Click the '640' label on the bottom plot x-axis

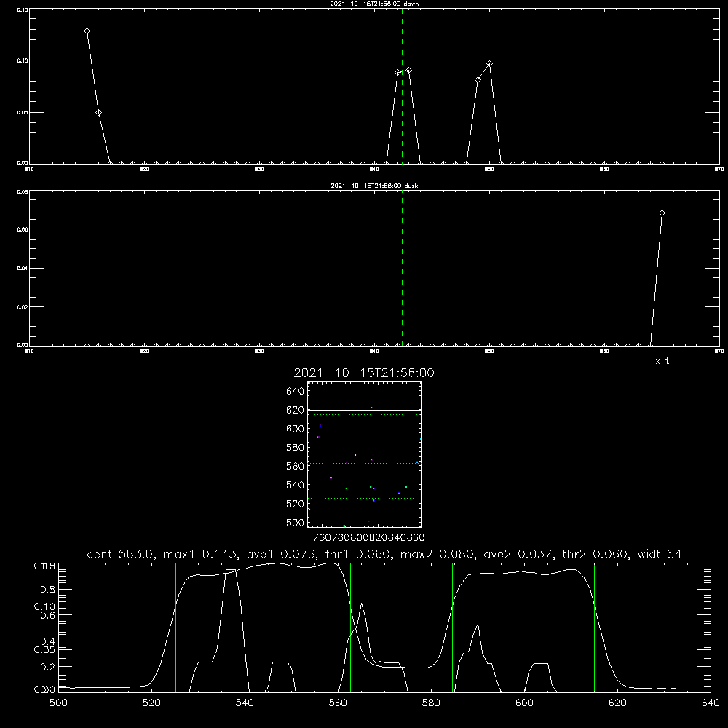[711, 703]
